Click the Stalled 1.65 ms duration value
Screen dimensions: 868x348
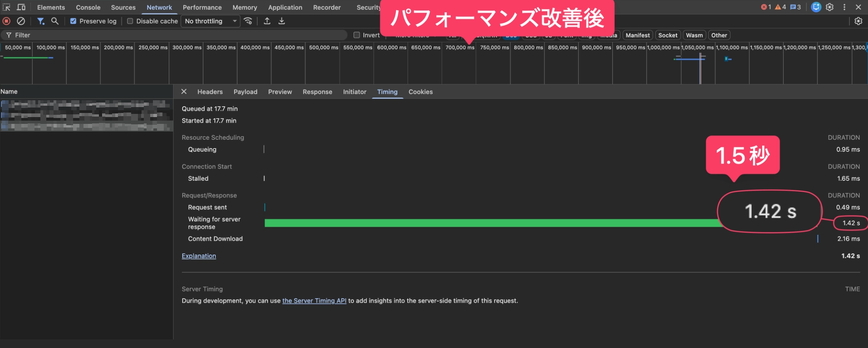848,178
